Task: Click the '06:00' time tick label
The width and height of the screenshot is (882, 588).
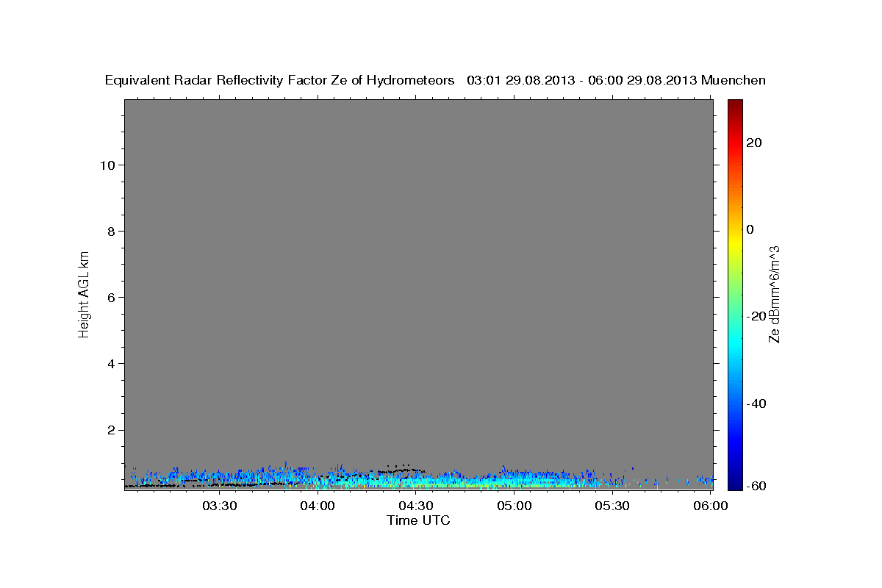Action: 711,506
